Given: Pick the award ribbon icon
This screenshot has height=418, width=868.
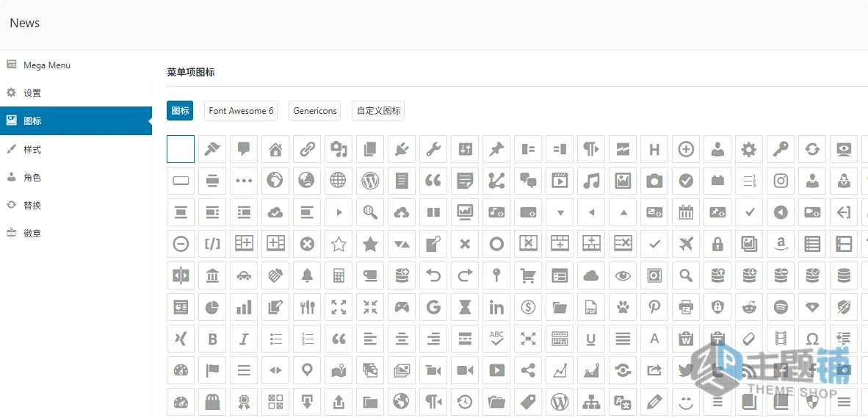Looking at the screenshot, I should click(244, 401).
